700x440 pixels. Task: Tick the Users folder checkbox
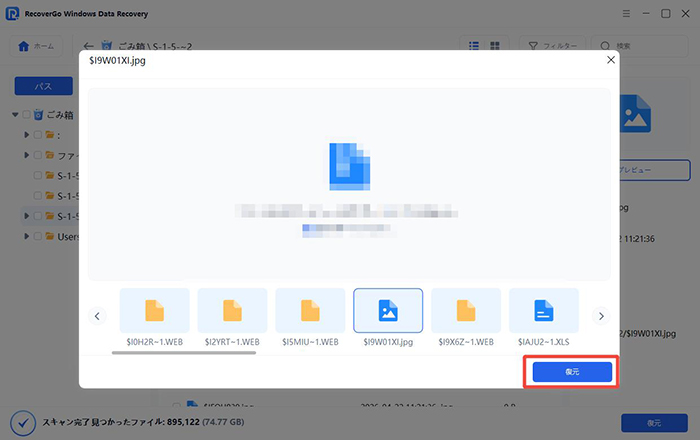click(x=38, y=237)
